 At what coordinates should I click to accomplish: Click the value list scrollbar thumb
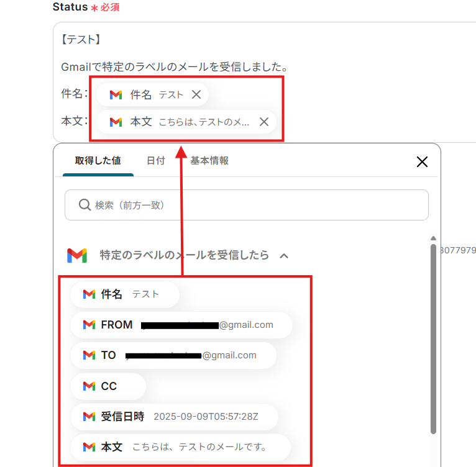coord(433,339)
